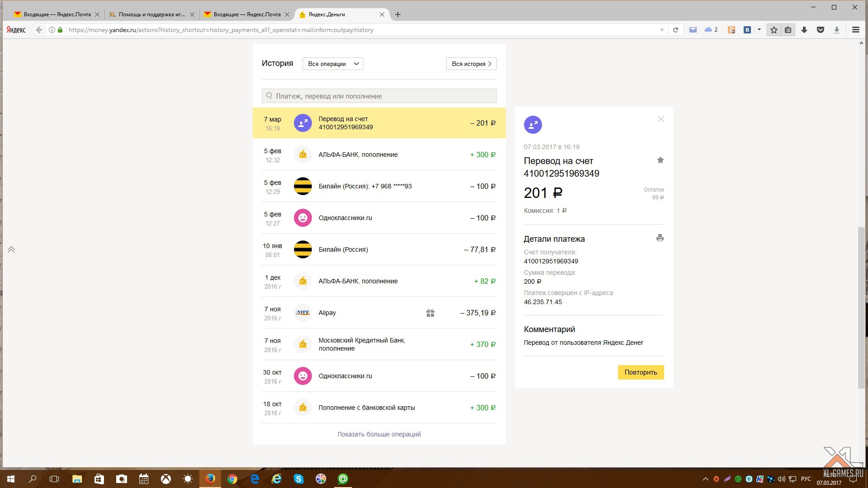The height and width of the screenshot is (488, 868).
Task: Reload the page with the refresh icon
Action: [x=675, y=30]
